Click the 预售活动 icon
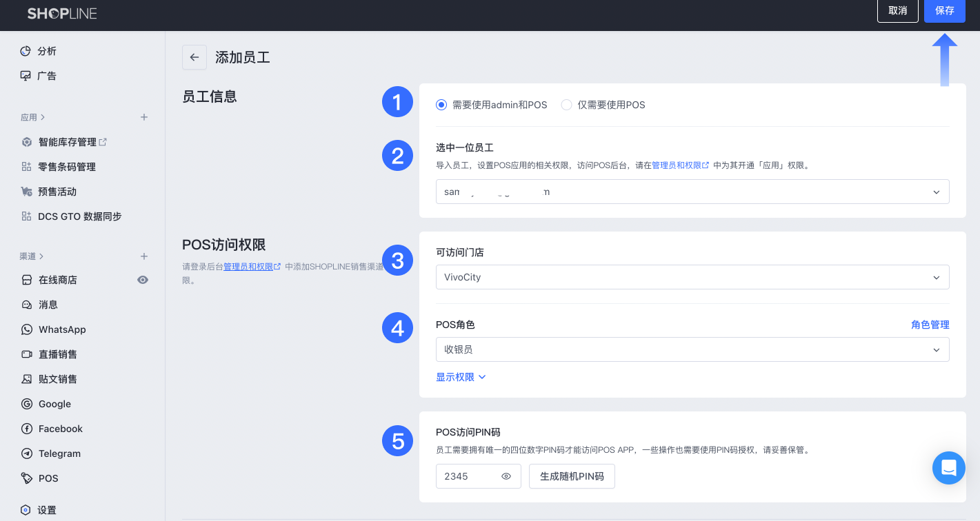Viewport: 980px width, 521px height. click(27, 192)
